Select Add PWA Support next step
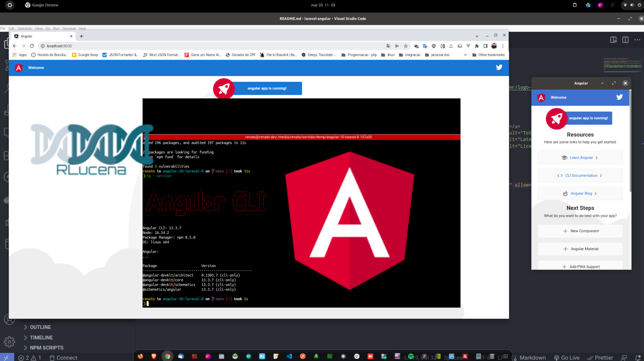 pos(580,265)
